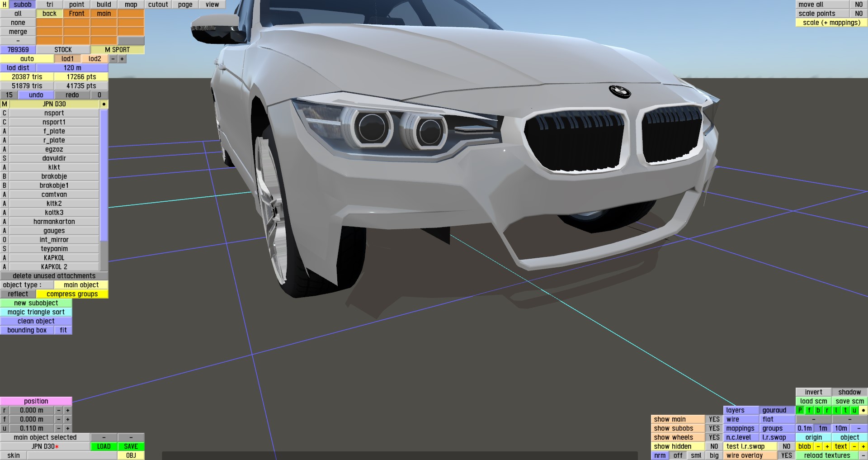Open the map mode
Viewport: 868px width, 460px height.
pyautogui.click(x=131, y=5)
